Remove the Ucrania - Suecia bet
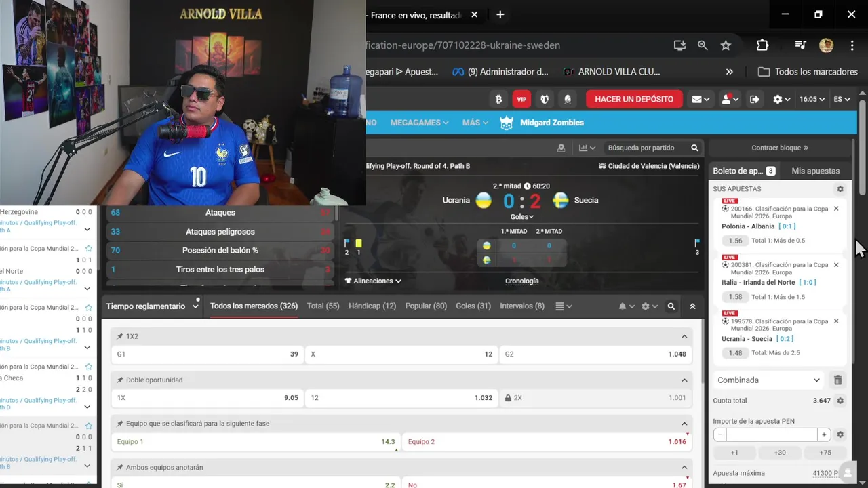 836,321
